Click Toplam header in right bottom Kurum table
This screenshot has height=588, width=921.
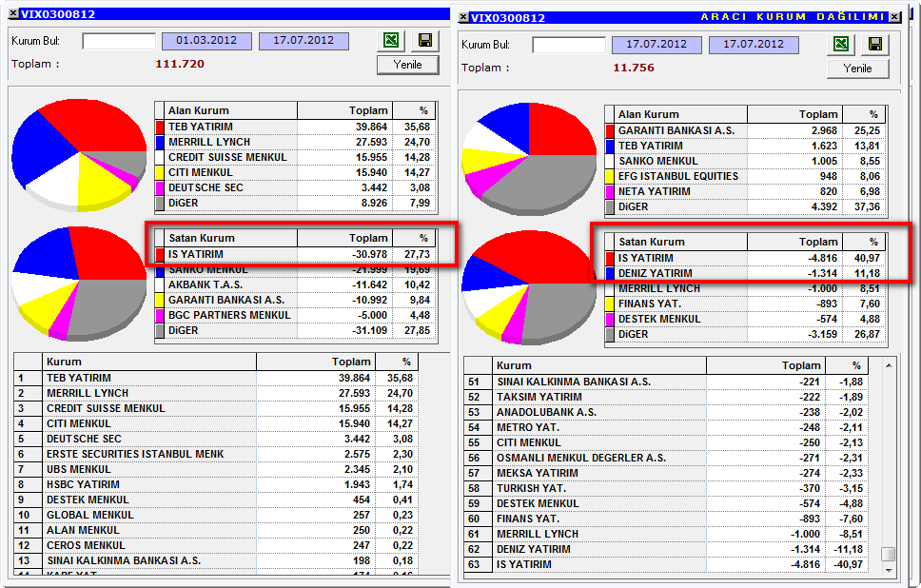[766, 365]
